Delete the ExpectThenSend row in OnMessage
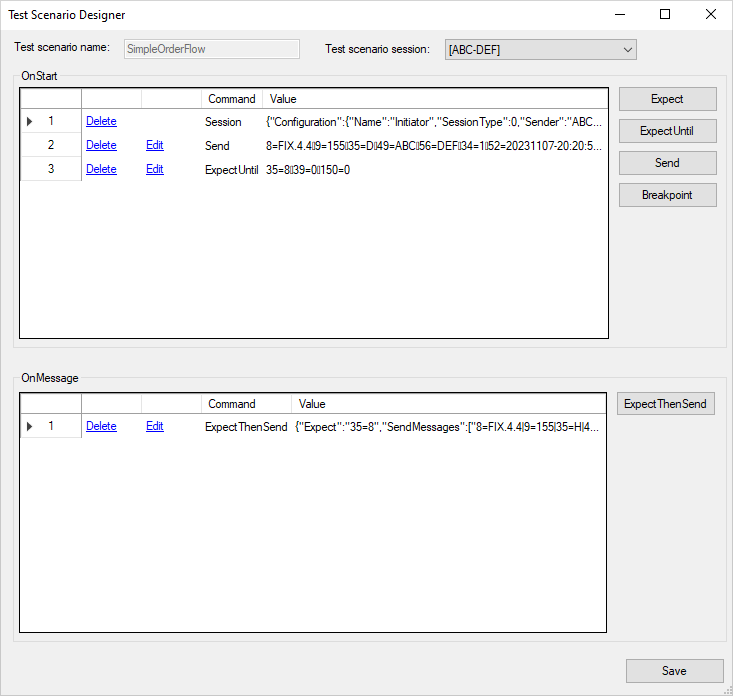Screen dimensions: 733x696 (101, 426)
